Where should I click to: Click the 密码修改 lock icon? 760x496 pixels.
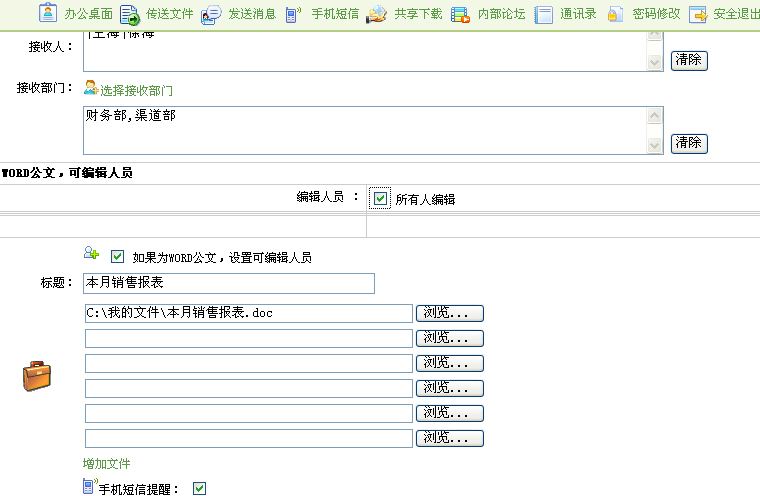click(615, 14)
